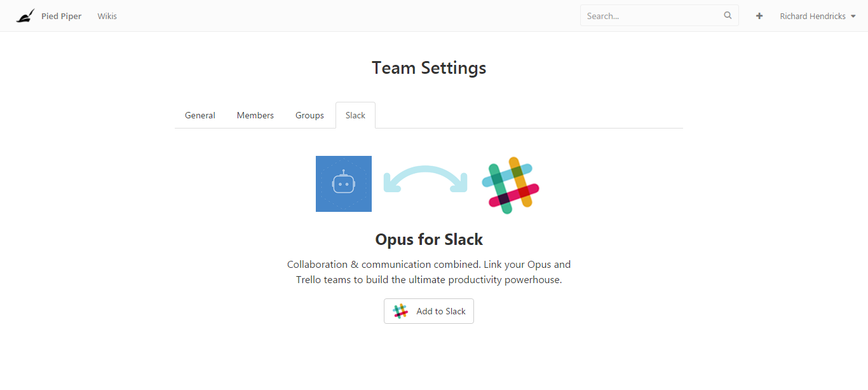868x390 pixels.
Task: Click the small Slack icon inside button
Action: pyautogui.click(x=400, y=311)
